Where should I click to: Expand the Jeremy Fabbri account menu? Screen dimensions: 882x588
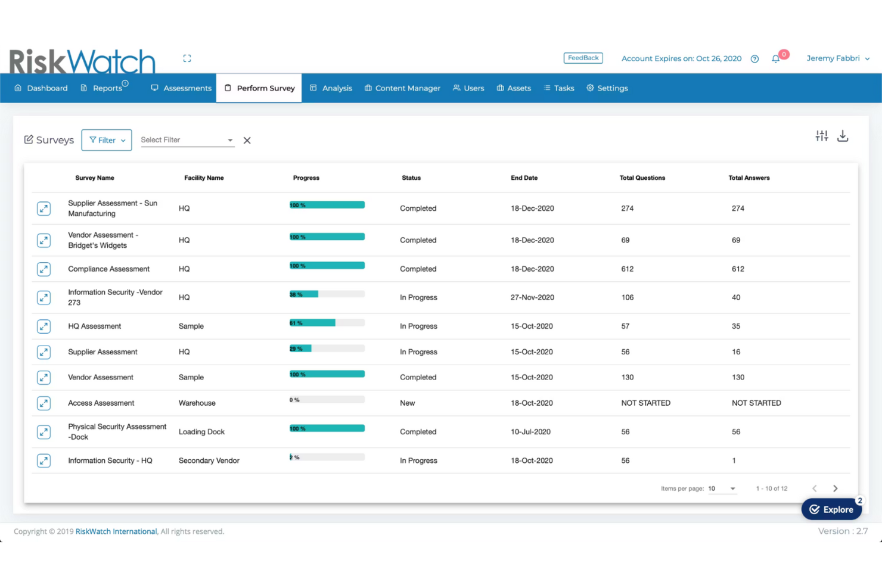[x=838, y=58]
